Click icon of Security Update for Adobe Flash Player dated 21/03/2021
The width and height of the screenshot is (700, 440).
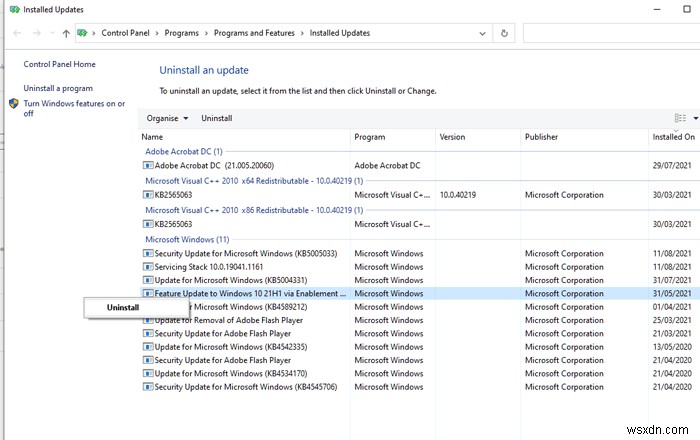[x=148, y=333]
